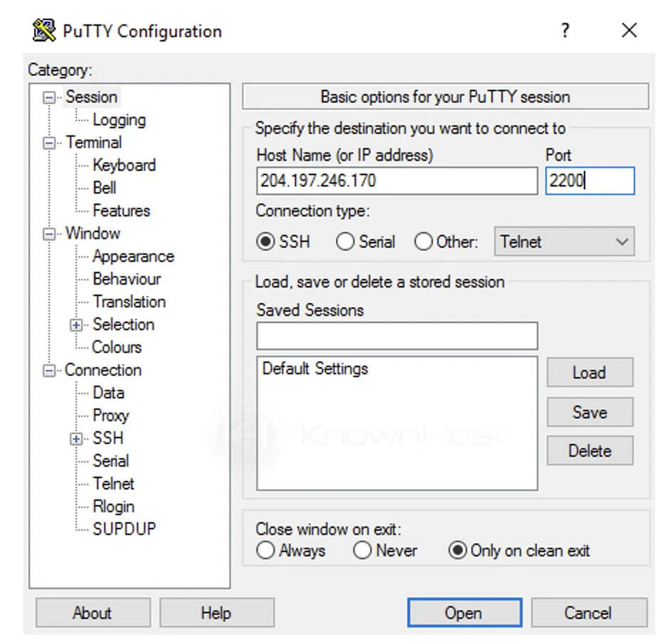
Task: Choose Never for close window on exit
Action: pyautogui.click(x=363, y=550)
